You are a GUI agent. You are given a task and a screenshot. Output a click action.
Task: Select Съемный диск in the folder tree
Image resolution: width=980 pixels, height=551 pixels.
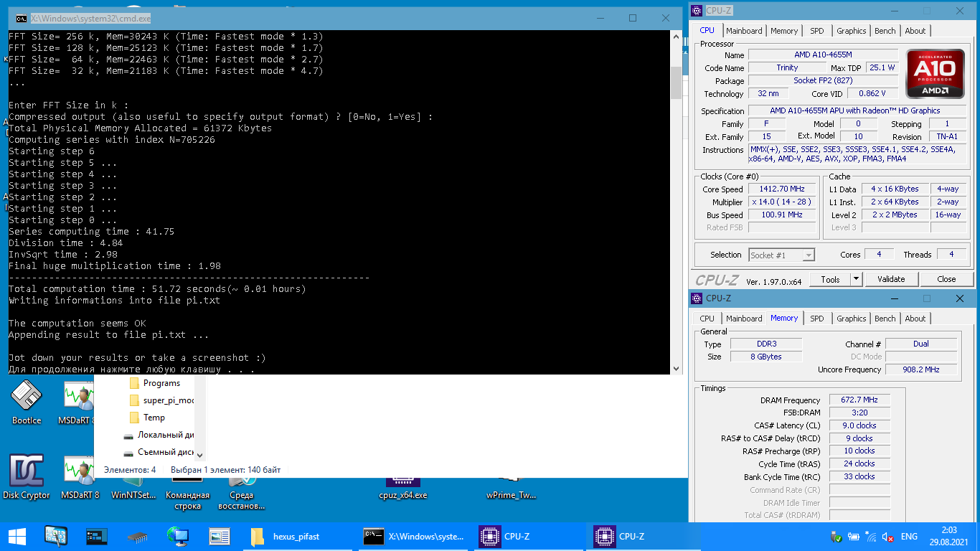158,452
